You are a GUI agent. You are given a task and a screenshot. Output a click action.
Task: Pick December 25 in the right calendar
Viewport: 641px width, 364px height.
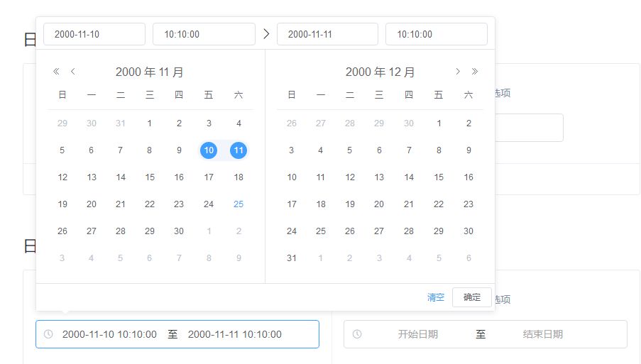coord(321,231)
